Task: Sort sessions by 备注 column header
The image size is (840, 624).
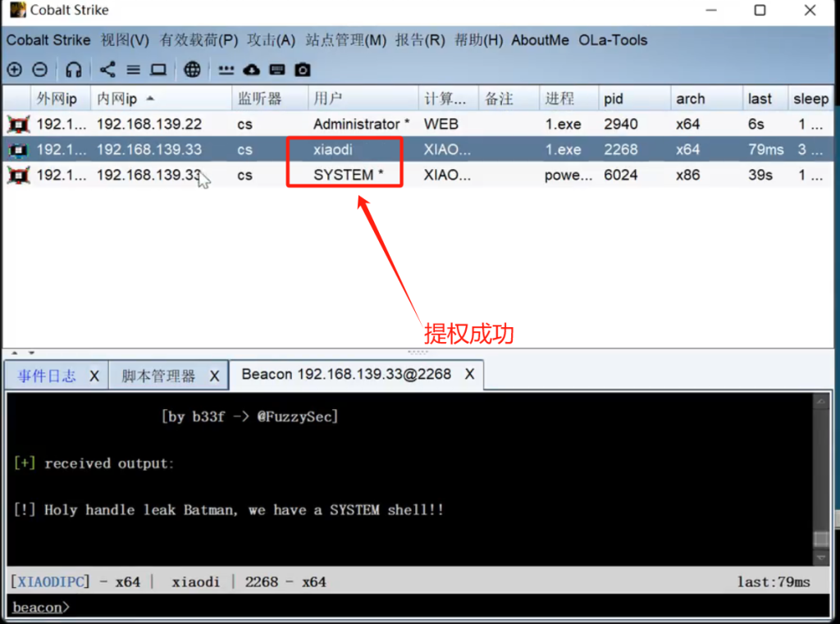Action: tap(509, 98)
